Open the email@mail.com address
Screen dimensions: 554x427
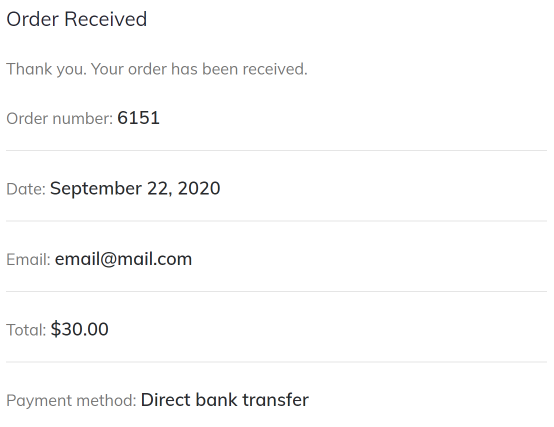point(123,260)
